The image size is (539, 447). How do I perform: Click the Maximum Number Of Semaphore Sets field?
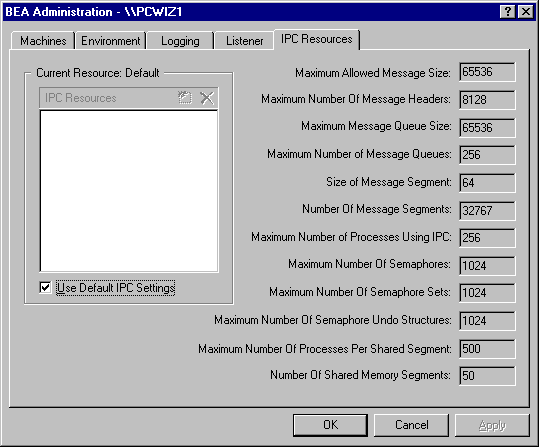487,293
